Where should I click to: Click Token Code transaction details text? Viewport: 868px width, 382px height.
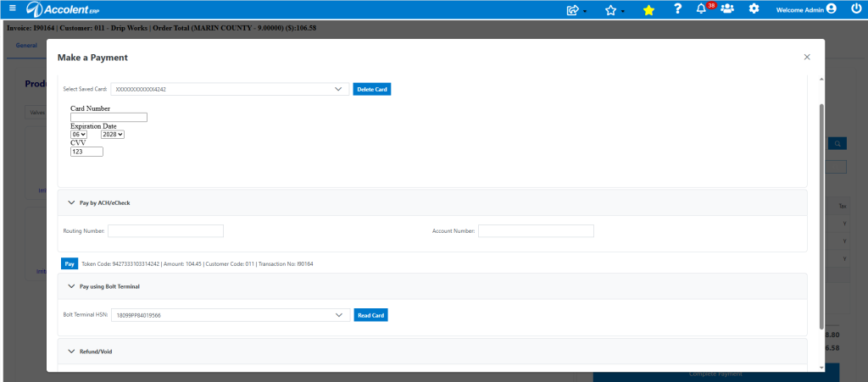point(197,264)
